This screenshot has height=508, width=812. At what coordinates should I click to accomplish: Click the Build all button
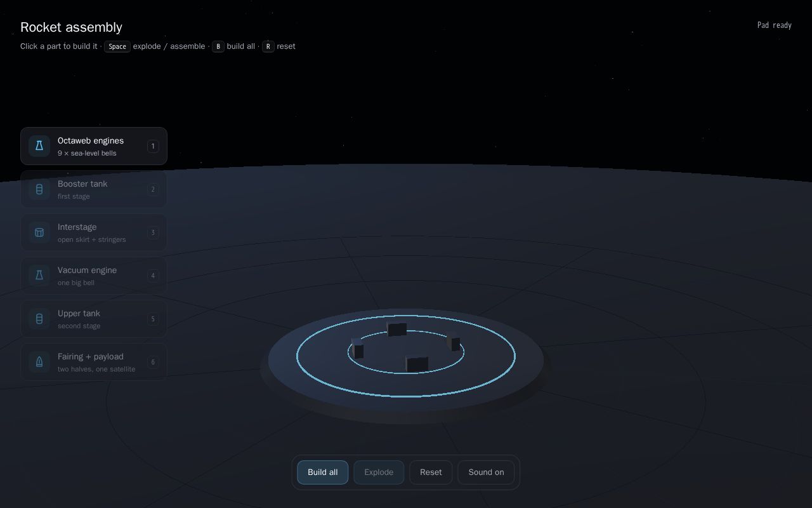[322, 472]
